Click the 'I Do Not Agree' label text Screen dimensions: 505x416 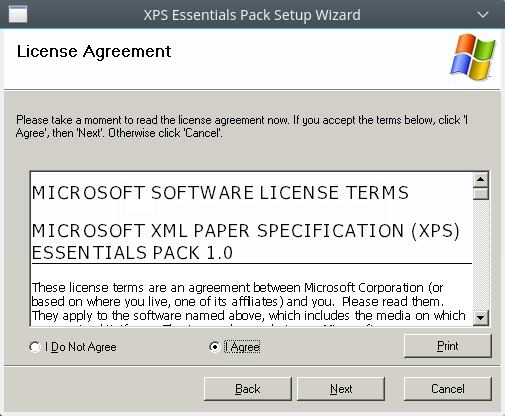pyautogui.click(x=81, y=347)
